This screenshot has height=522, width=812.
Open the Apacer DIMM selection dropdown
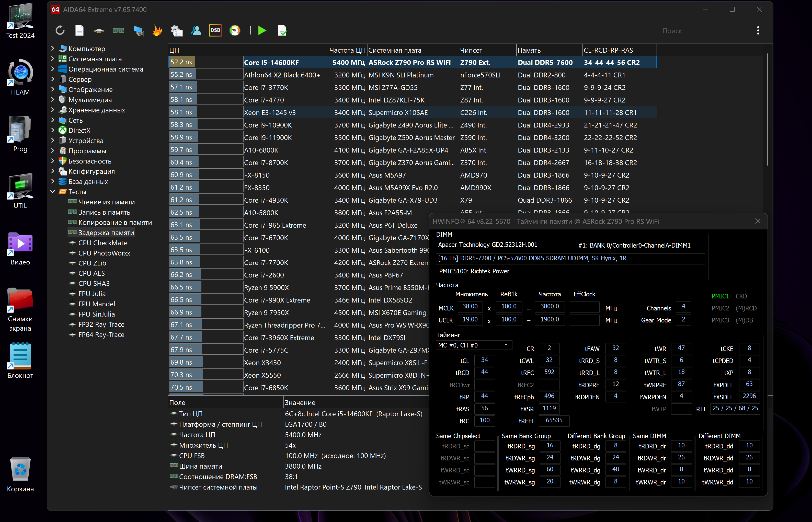tap(566, 244)
